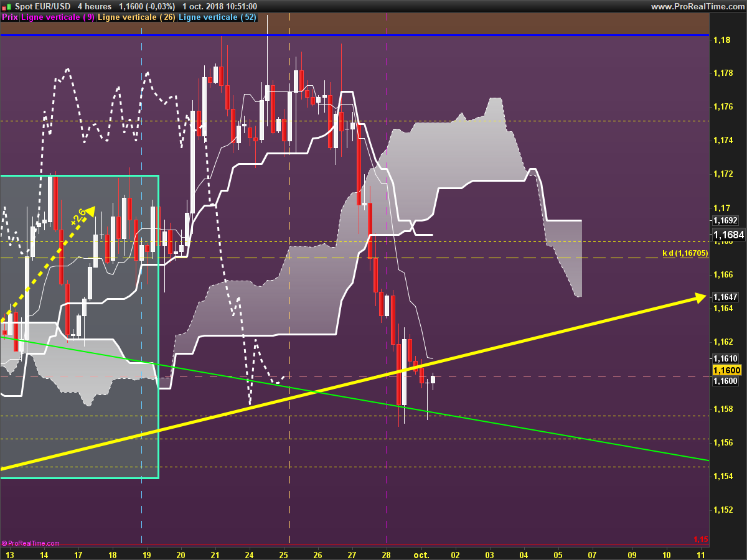Viewport: 747px width, 560px height.
Task: Select the Ligne verticale (26) label
Action: click(x=137, y=17)
